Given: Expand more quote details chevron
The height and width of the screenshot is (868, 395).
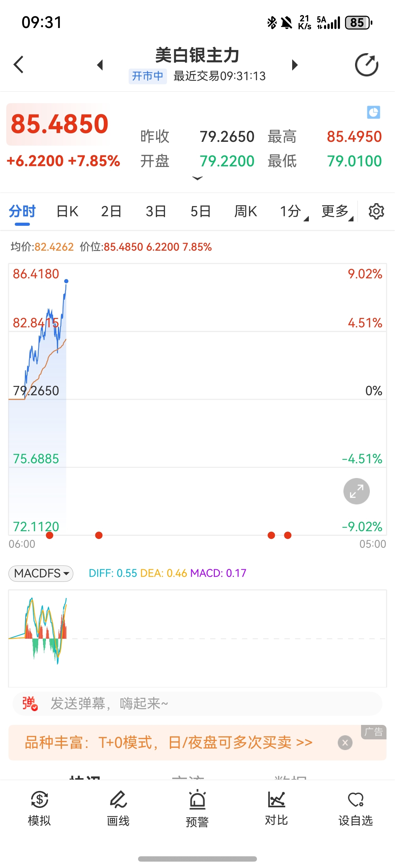Looking at the screenshot, I should pos(197,178).
